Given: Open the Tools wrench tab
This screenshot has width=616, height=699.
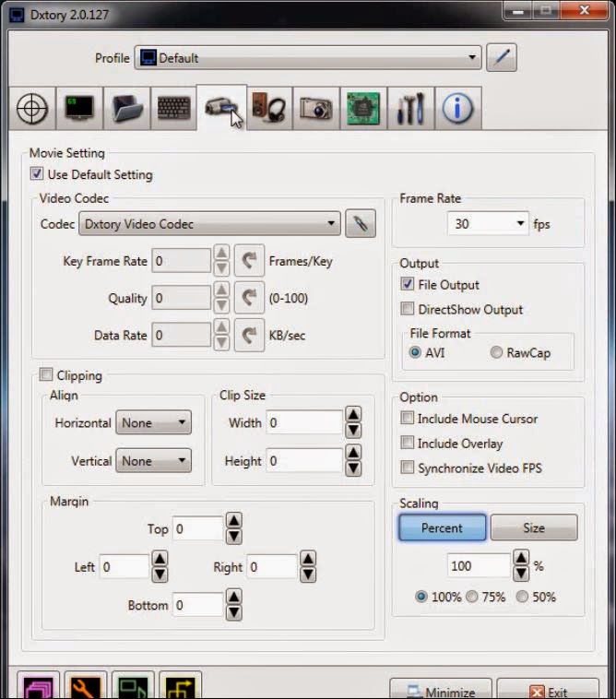Looking at the screenshot, I should point(410,108).
